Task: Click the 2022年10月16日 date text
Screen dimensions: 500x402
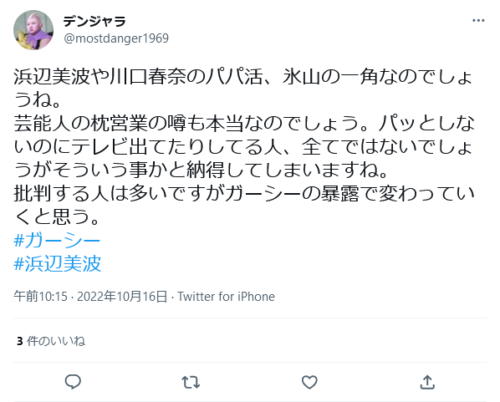Action: coord(122,296)
